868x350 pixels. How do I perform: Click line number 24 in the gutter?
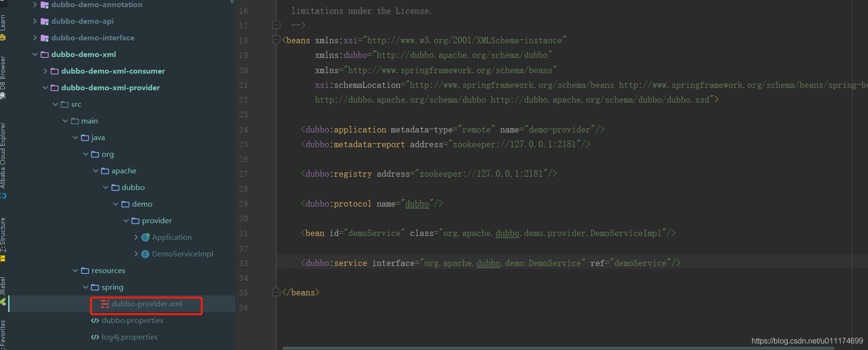click(x=244, y=130)
